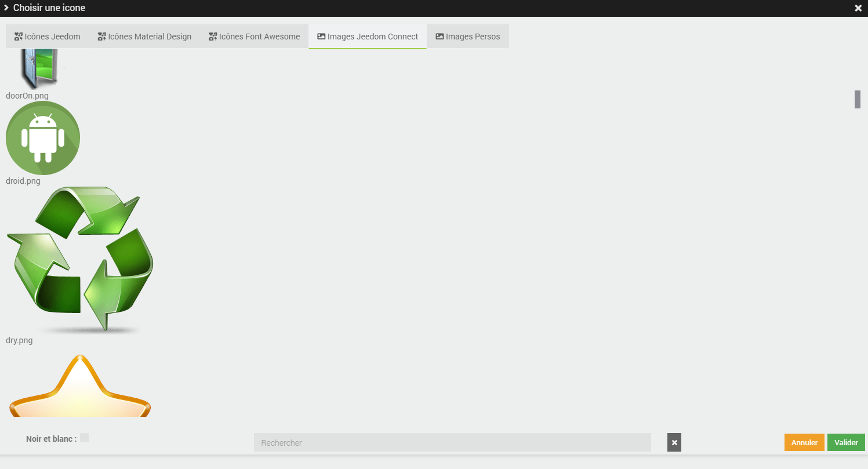Select the Android droid.png image
868x469 pixels.
coord(43,138)
